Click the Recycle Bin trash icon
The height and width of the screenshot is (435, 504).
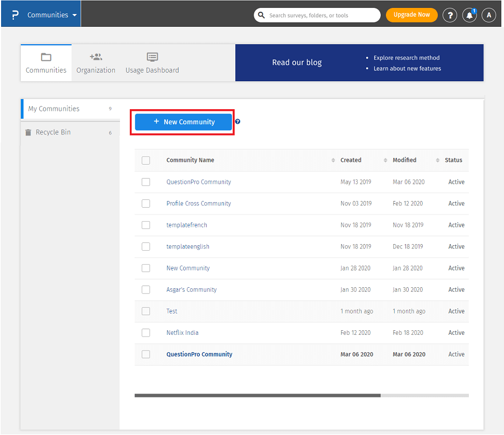coord(28,133)
